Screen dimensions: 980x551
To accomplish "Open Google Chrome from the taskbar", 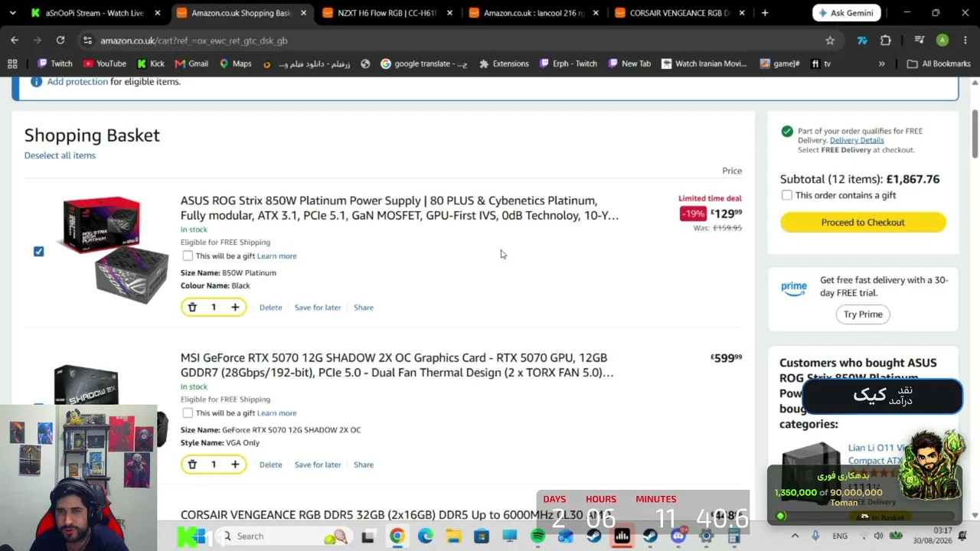I will click(397, 536).
